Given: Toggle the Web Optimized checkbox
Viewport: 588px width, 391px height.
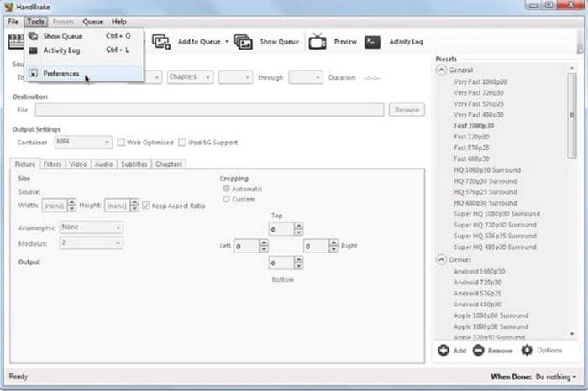Looking at the screenshot, I should (121, 143).
